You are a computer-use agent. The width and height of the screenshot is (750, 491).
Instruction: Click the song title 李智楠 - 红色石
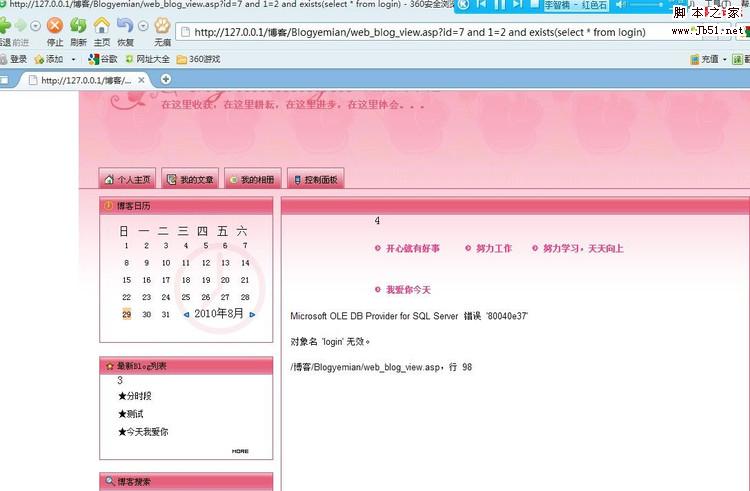(x=576, y=5)
